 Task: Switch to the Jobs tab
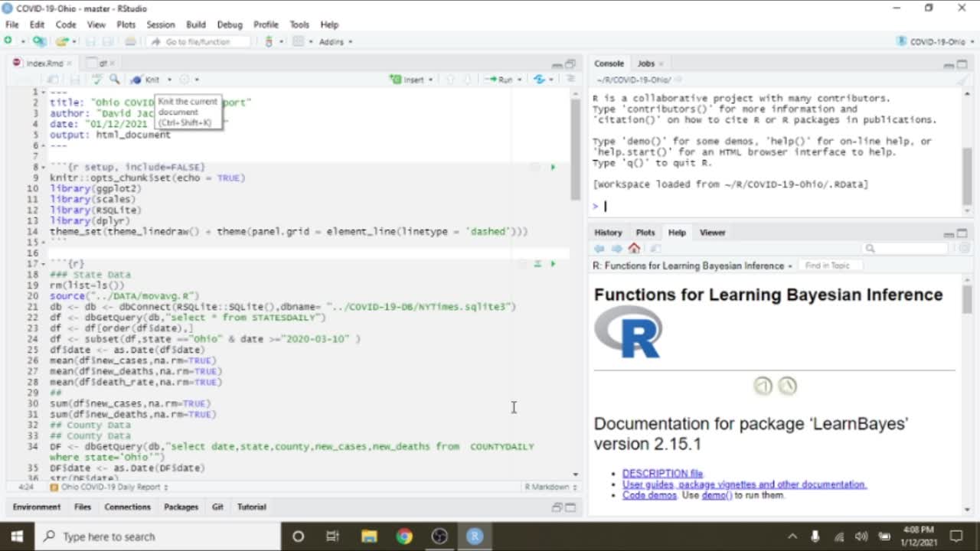(x=646, y=64)
